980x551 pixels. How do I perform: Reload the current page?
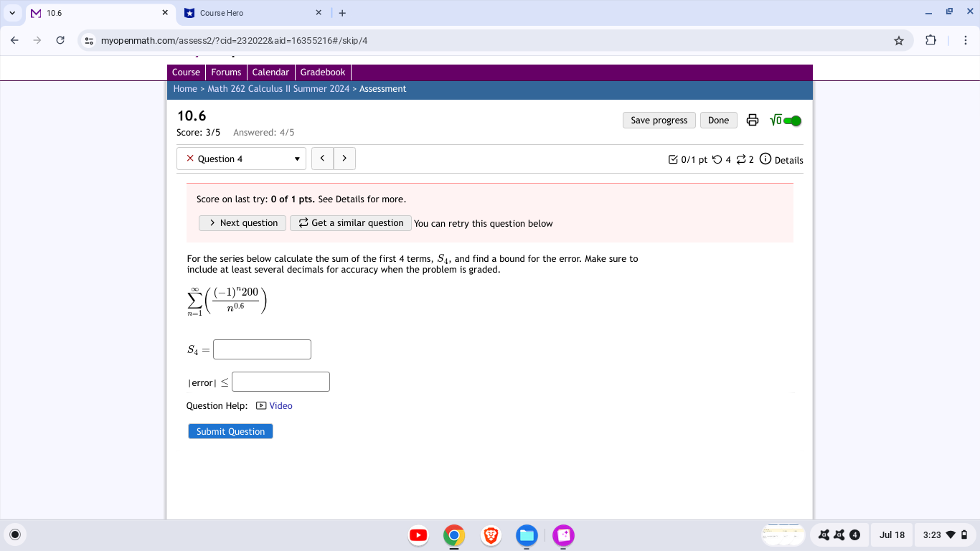pyautogui.click(x=60, y=40)
